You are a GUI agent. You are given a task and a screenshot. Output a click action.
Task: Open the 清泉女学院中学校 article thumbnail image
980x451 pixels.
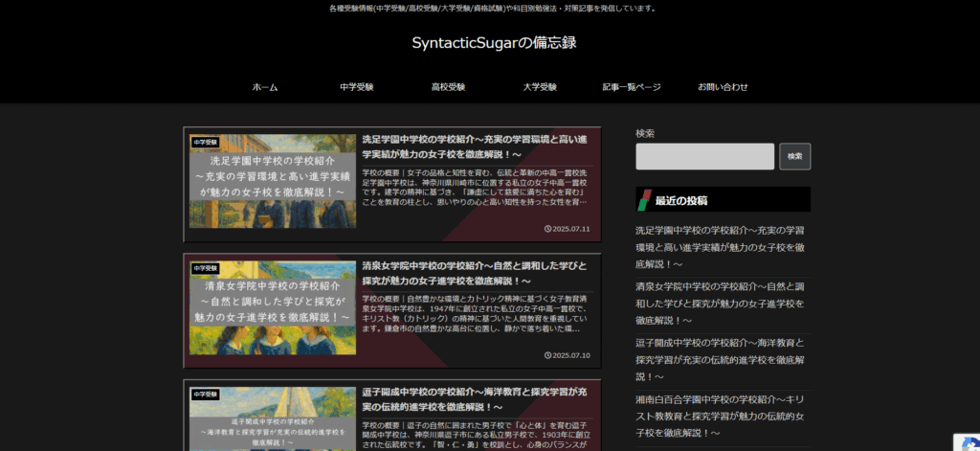(273, 310)
